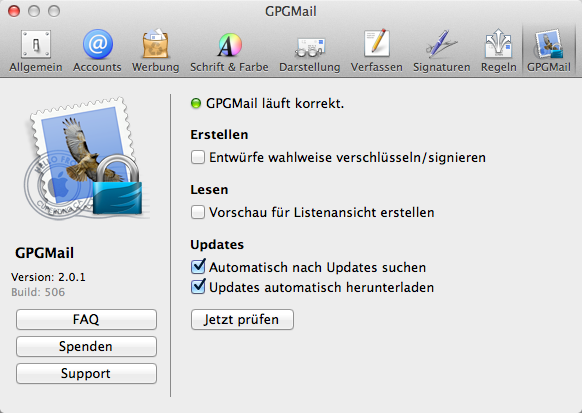
Task: Click the green status indicator dot
Action: (196, 103)
